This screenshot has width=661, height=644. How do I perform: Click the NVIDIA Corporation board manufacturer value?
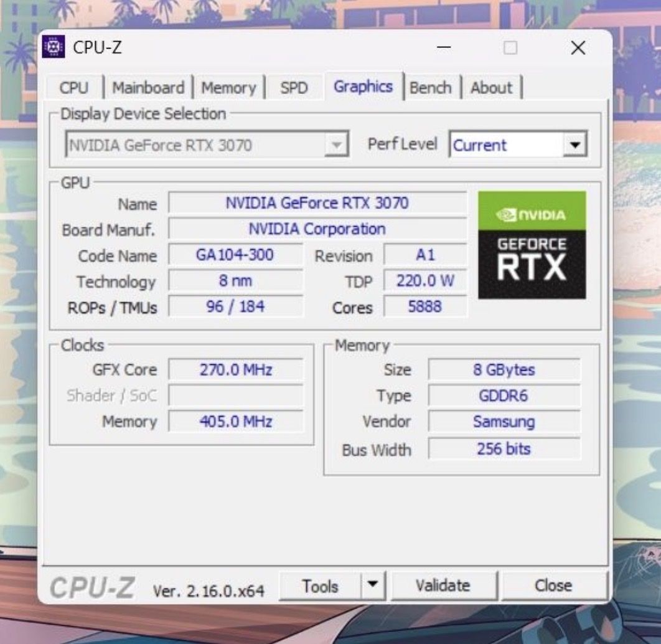click(x=317, y=229)
